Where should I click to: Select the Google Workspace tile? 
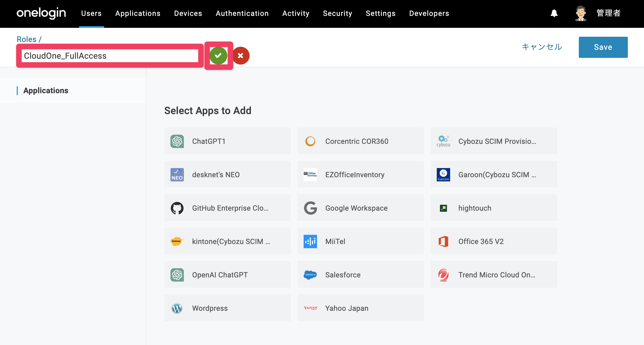(x=361, y=208)
